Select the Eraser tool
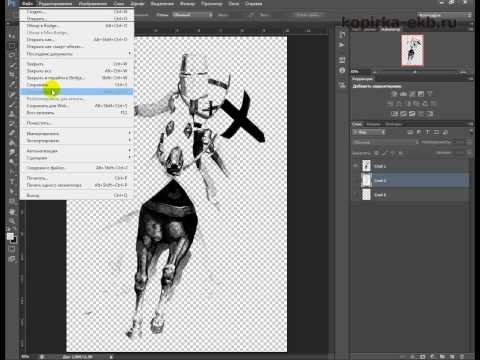Screen dimensions: 480x360 12,133
